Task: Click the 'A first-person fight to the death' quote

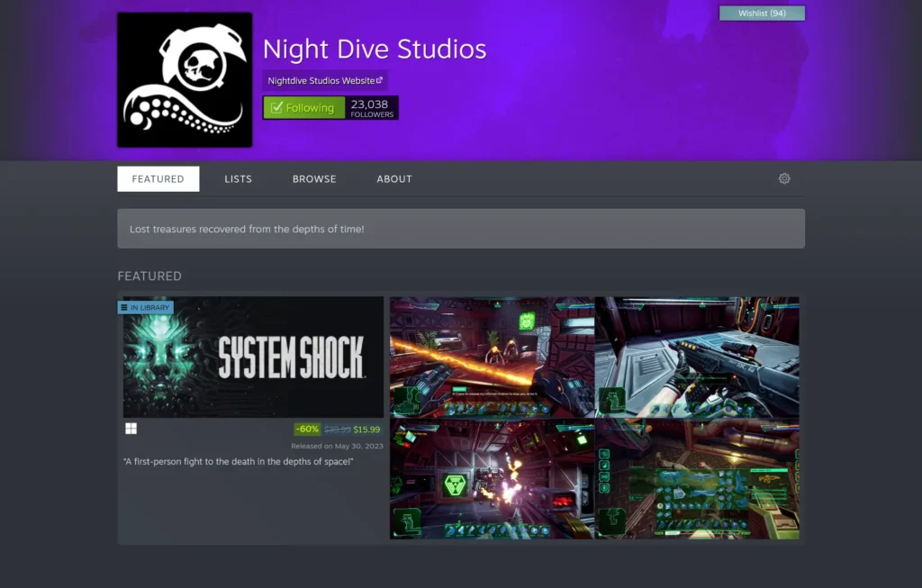Action: (238, 462)
